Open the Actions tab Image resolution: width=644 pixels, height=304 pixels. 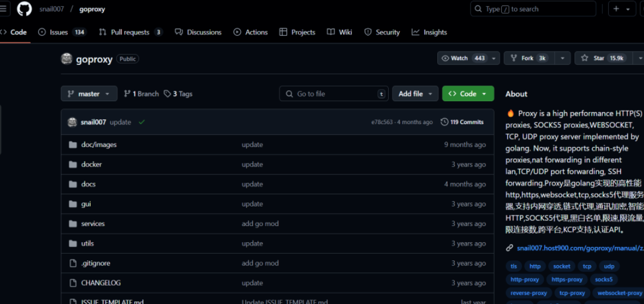coord(250,32)
